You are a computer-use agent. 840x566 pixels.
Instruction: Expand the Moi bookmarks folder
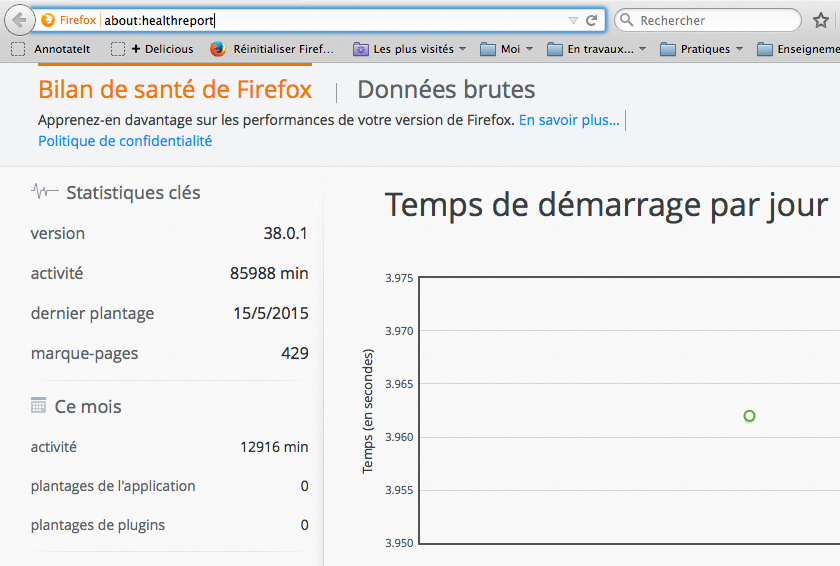pyautogui.click(x=507, y=49)
